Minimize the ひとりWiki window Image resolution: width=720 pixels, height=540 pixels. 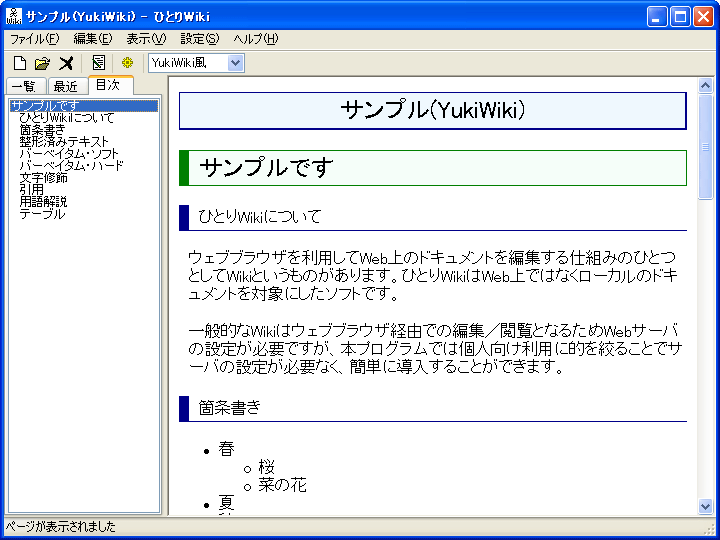(x=657, y=17)
